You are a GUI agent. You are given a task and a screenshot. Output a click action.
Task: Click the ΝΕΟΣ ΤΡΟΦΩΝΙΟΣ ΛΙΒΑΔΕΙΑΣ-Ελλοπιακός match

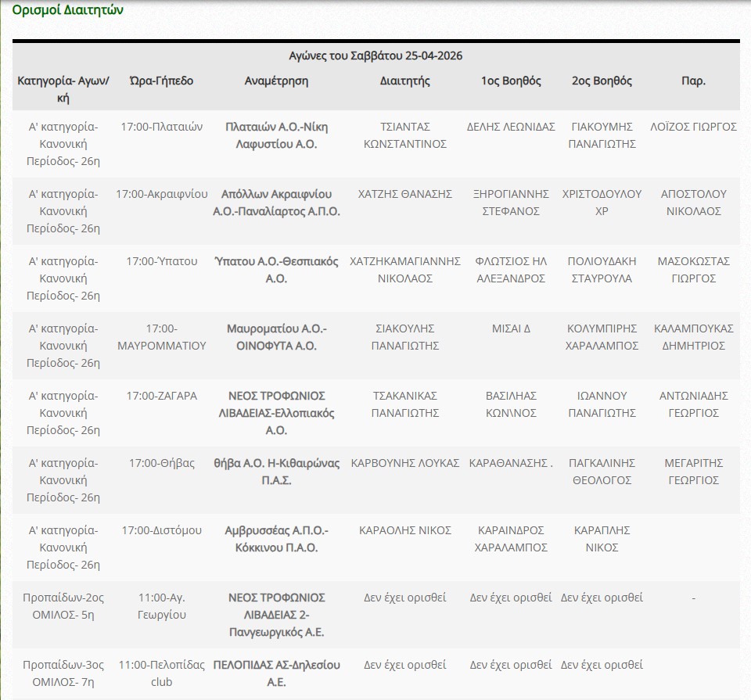[276, 413]
